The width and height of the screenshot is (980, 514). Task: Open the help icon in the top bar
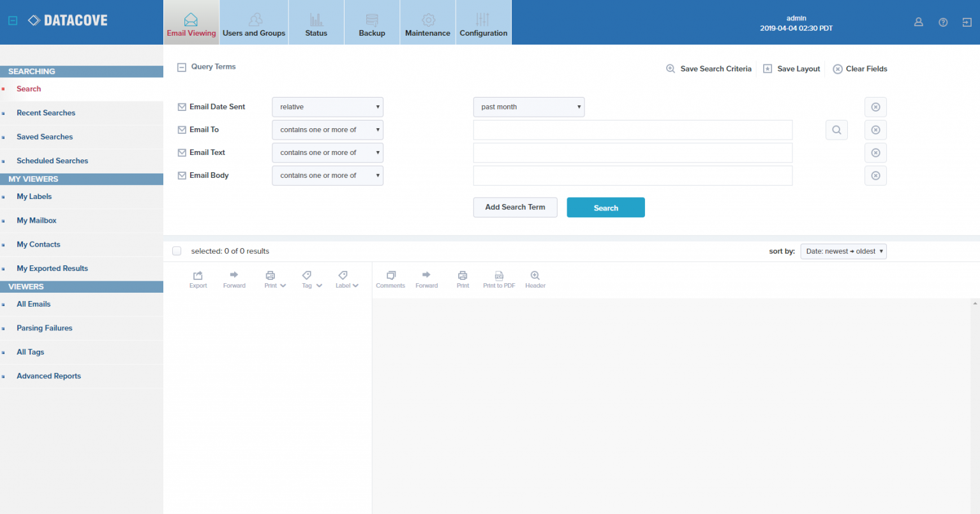(943, 22)
